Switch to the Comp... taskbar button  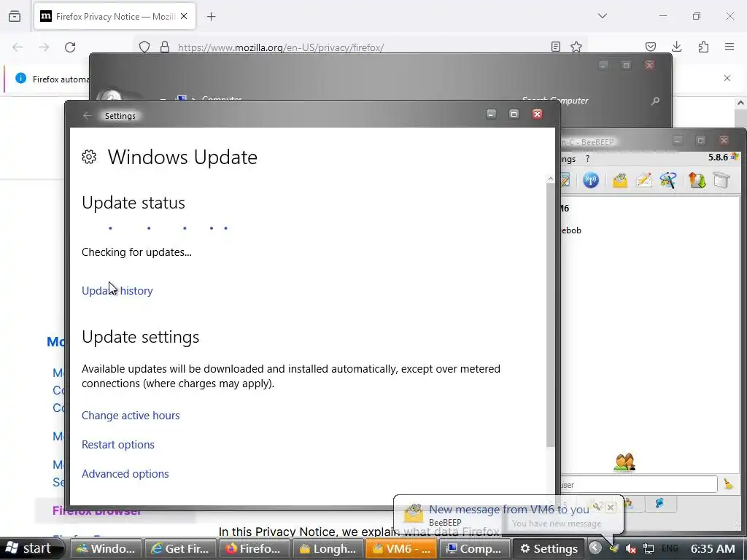[474, 548]
